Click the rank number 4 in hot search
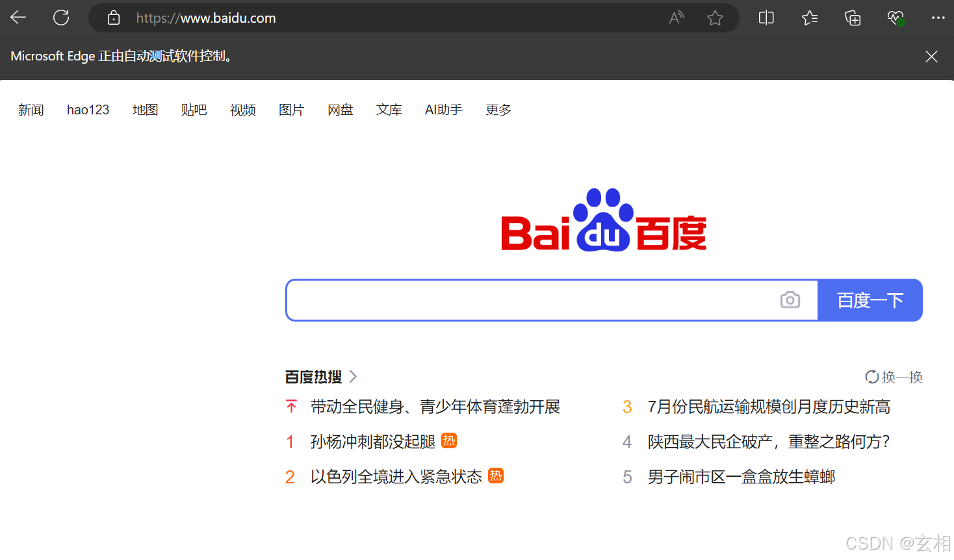954x560 pixels. coord(627,442)
